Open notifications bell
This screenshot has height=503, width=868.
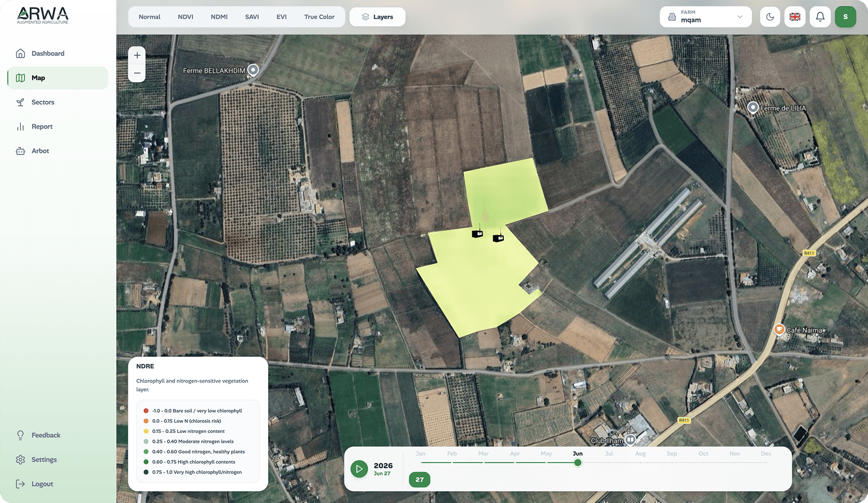pyautogui.click(x=820, y=17)
